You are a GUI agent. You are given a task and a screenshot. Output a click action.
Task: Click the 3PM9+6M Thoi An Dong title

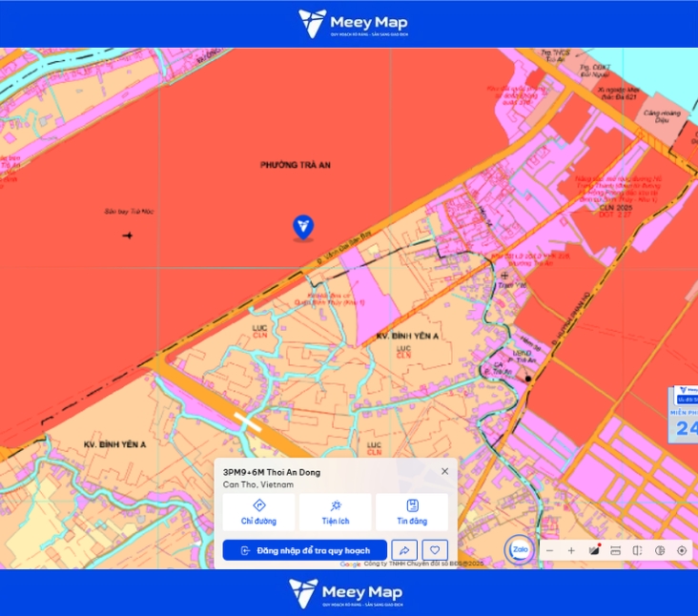click(272, 472)
